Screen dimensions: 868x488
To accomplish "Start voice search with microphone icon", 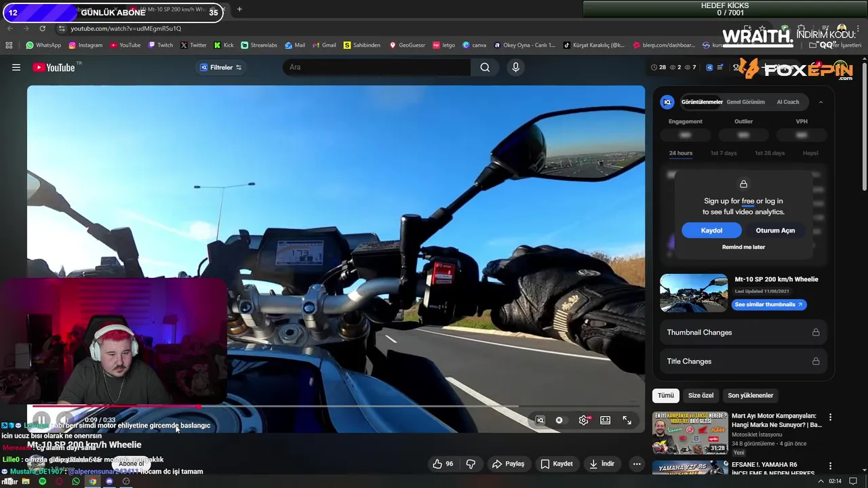I will pyautogui.click(x=515, y=67).
